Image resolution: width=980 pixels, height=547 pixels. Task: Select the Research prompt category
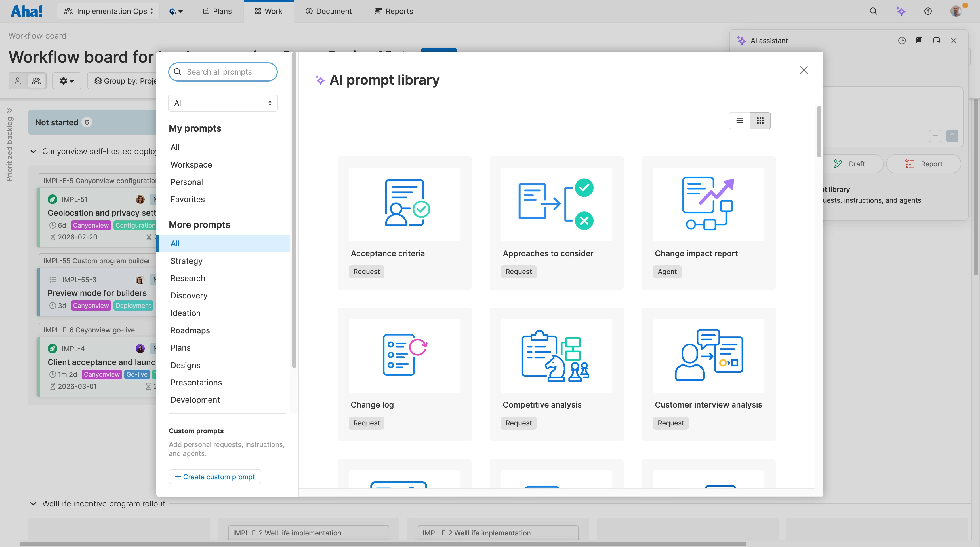point(188,278)
